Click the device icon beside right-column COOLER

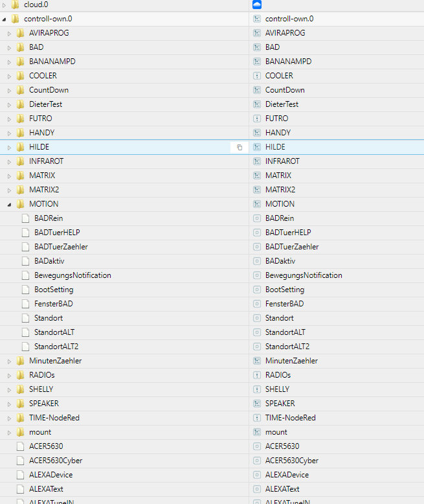(x=256, y=76)
